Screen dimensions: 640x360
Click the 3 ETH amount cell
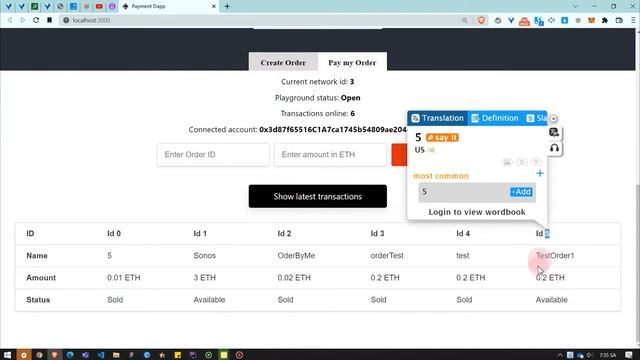204,278
